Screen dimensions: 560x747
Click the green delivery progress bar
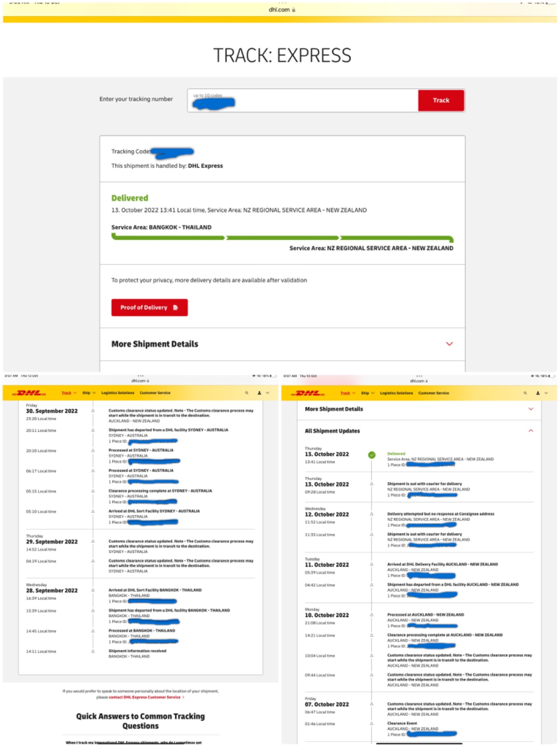(x=282, y=238)
